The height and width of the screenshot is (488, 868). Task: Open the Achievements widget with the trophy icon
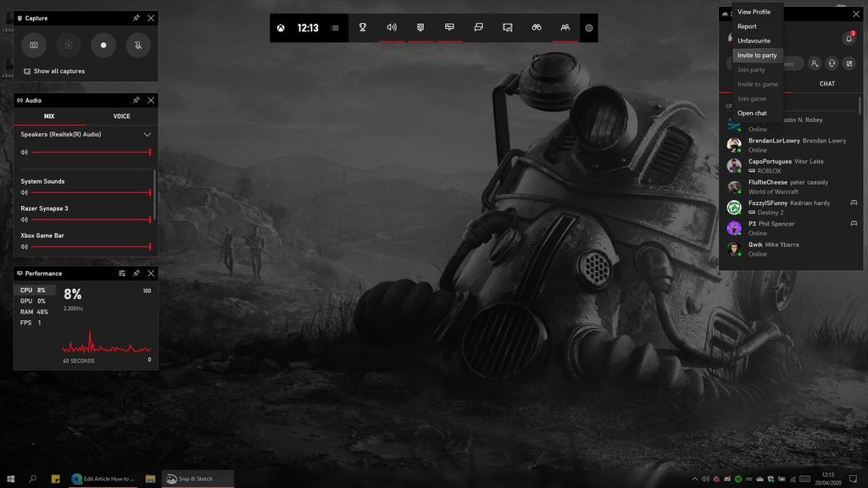(363, 27)
